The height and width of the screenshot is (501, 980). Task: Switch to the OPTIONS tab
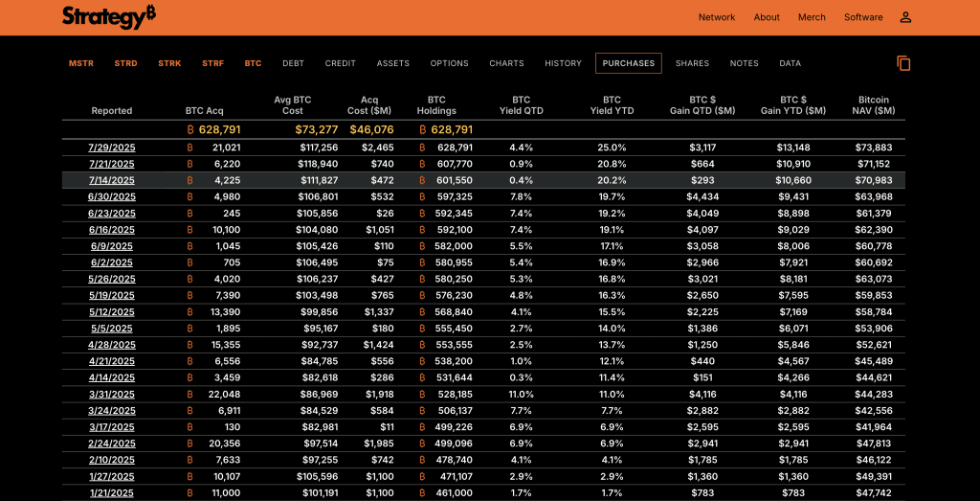(x=450, y=63)
